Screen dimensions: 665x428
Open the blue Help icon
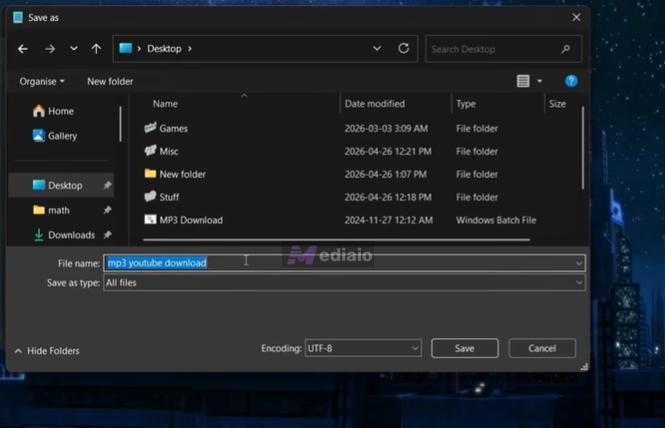click(x=571, y=81)
